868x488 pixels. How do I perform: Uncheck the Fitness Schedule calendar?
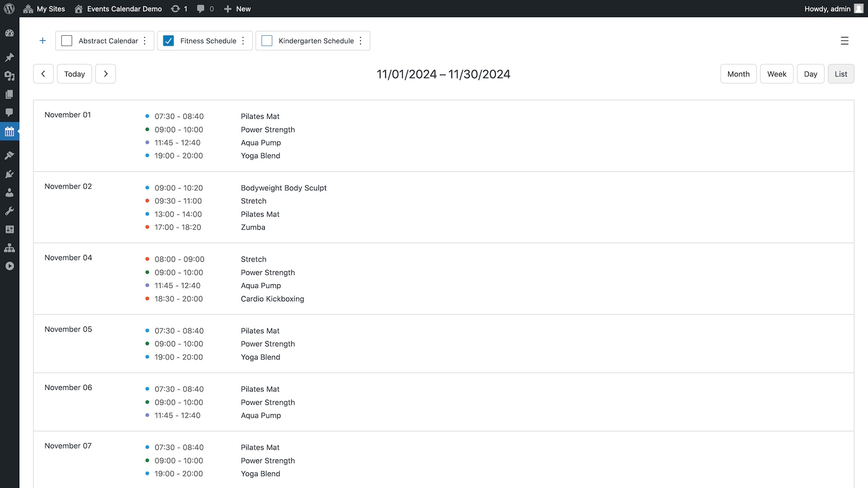tap(169, 40)
